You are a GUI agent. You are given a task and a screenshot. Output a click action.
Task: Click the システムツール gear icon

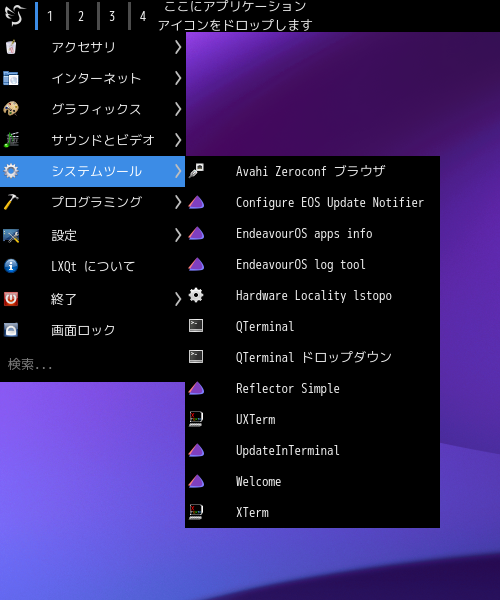point(11,171)
